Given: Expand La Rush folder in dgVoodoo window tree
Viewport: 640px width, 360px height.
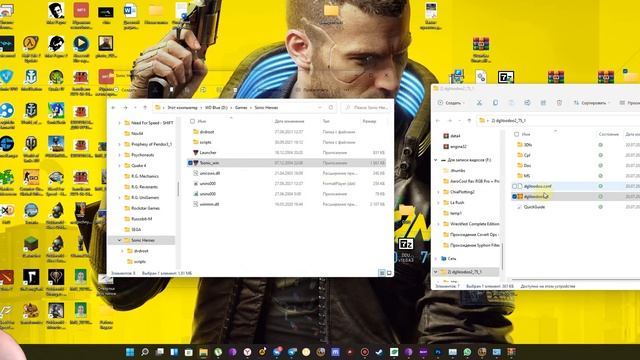Looking at the screenshot, I should point(439,202).
